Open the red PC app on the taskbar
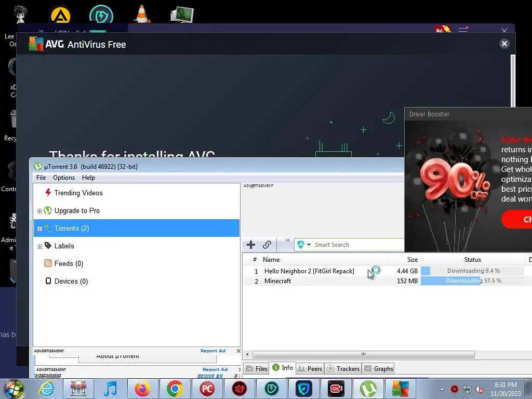The height and width of the screenshot is (399, 532). (207, 389)
